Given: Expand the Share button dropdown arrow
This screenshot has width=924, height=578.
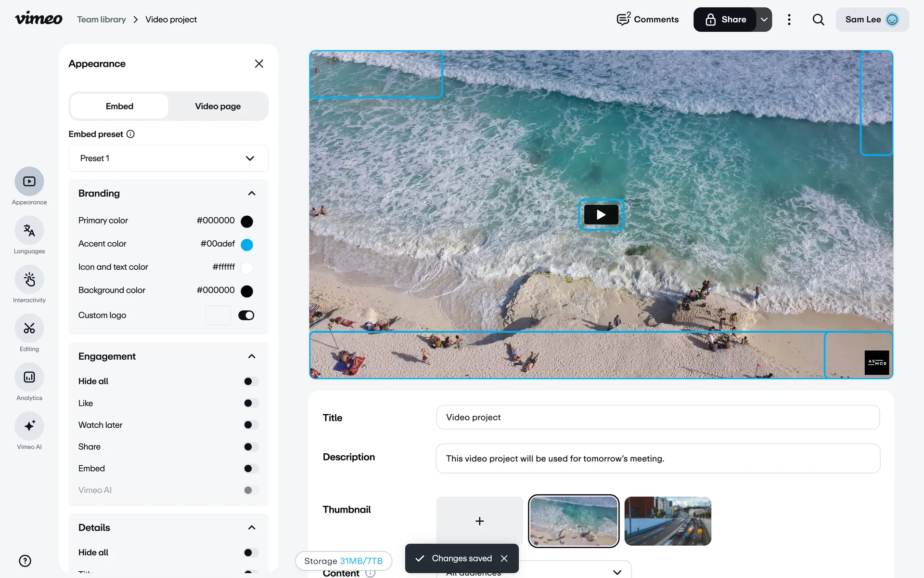Looking at the screenshot, I should pos(764,20).
